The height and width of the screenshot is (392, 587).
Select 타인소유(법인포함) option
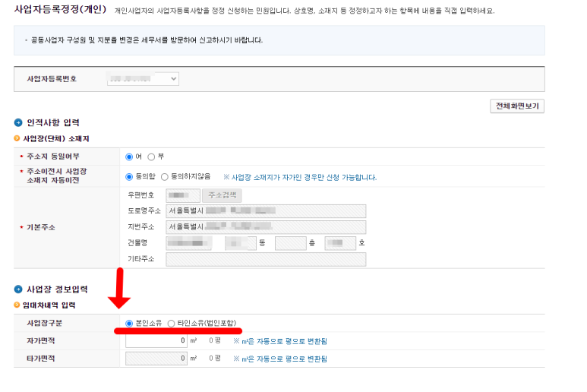[171, 323]
